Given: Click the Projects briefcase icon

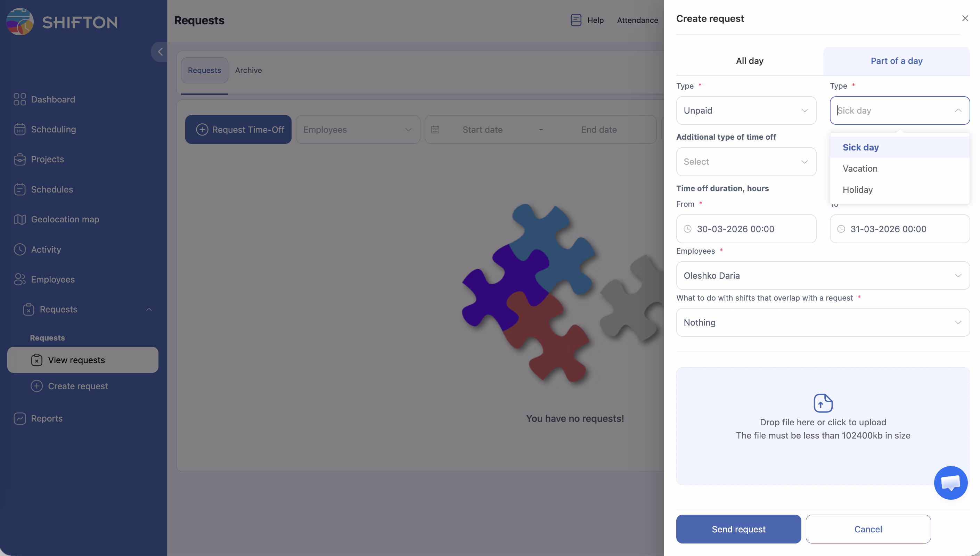Looking at the screenshot, I should point(19,159).
